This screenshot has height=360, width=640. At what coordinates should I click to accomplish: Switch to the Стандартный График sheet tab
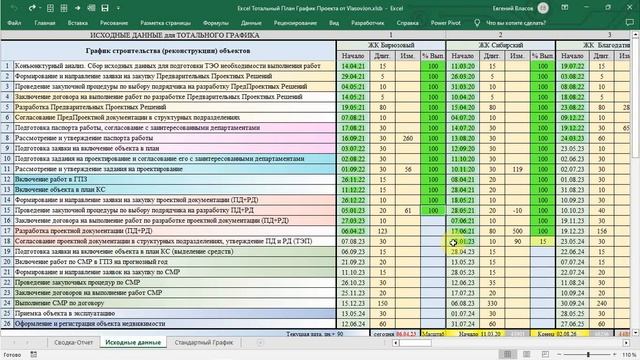(204, 342)
